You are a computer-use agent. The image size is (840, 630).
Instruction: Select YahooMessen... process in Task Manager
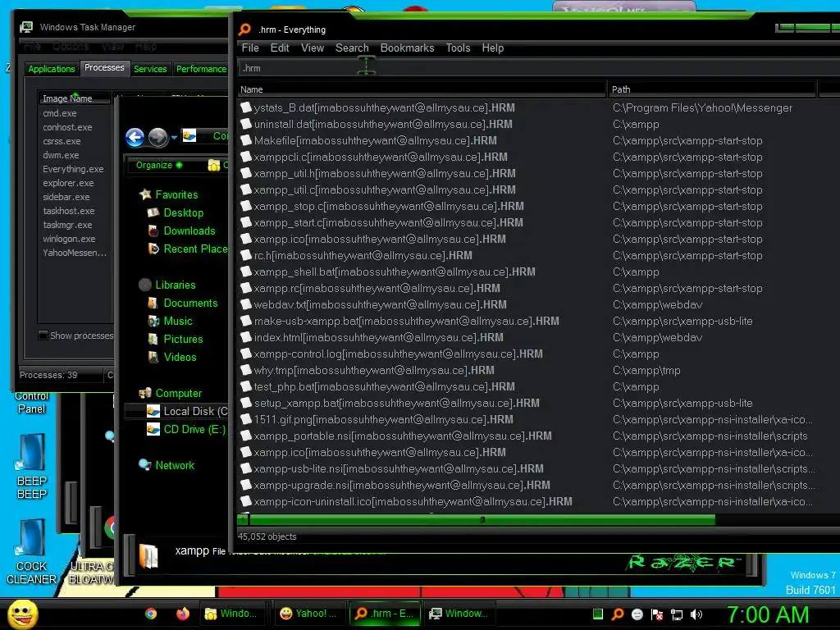[x=75, y=253]
